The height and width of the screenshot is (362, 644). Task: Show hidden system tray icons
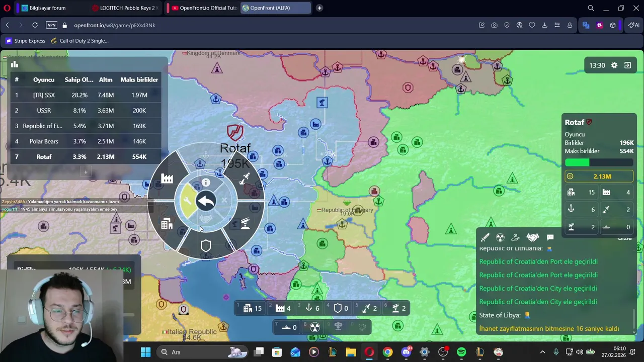542,352
